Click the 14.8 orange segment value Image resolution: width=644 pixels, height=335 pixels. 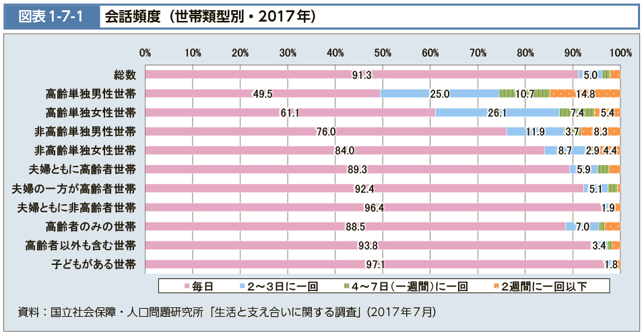(x=585, y=94)
